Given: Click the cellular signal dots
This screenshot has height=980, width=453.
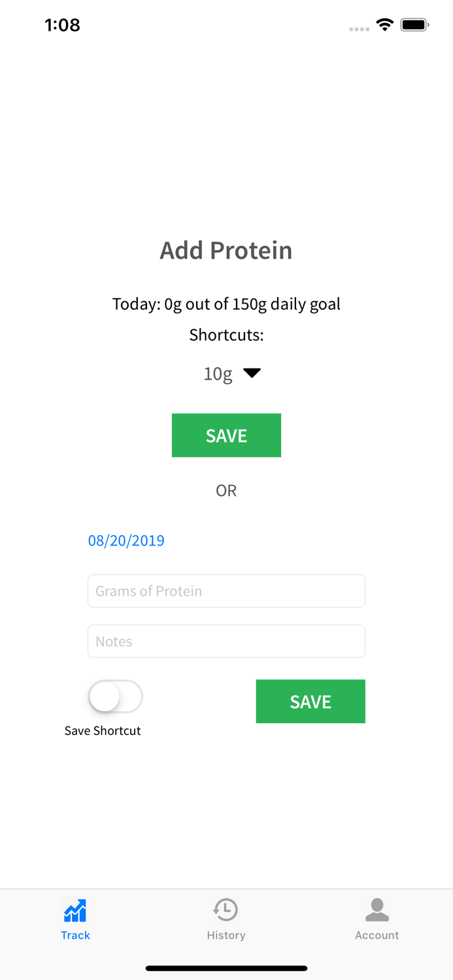Looking at the screenshot, I should point(359,28).
